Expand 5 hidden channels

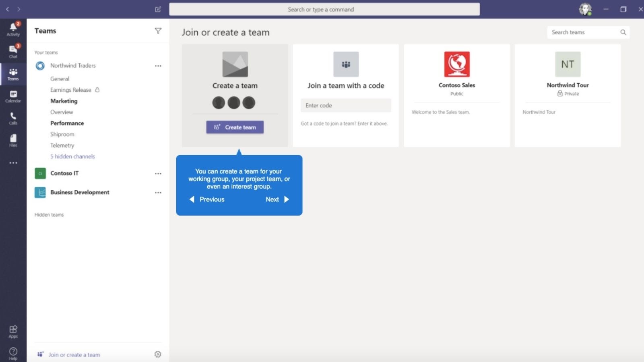(x=72, y=156)
